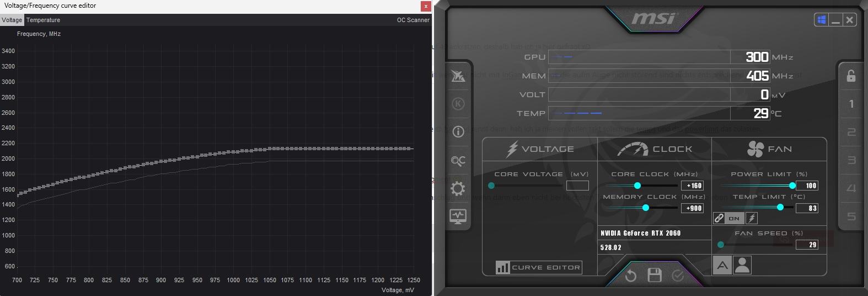Viewport: 868px width, 296px height.
Task: Click the Power Limit 100 field
Action: [807, 186]
